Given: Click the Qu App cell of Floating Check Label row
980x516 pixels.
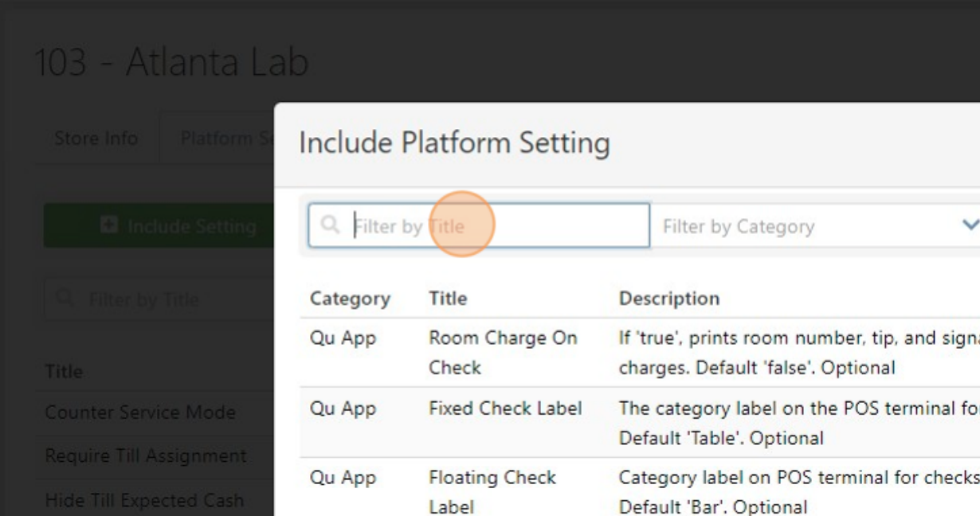Looking at the screenshot, I should (343, 479).
